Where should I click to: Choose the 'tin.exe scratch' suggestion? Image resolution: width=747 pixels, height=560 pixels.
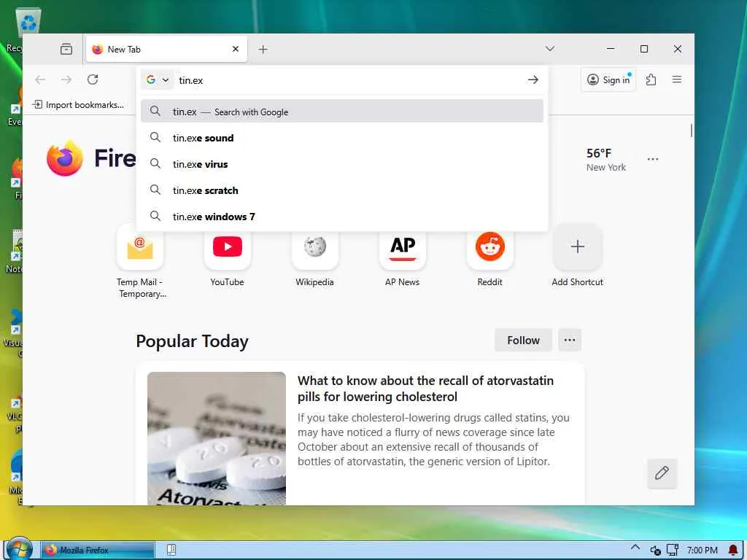click(341, 190)
